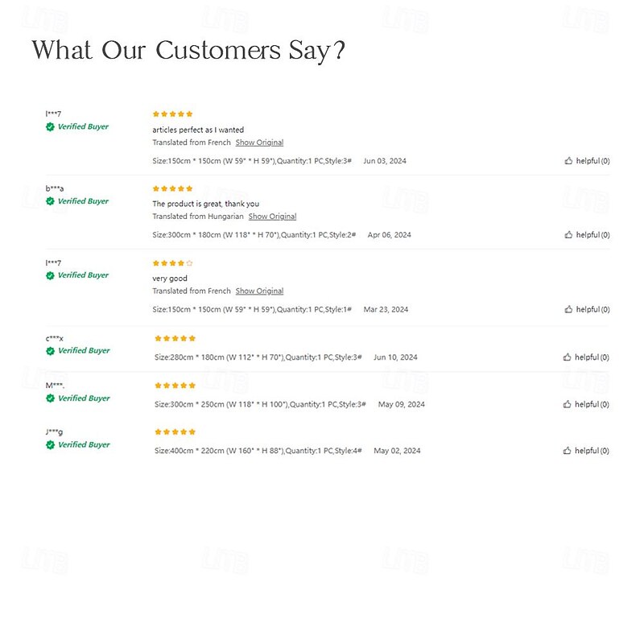The width and height of the screenshot is (644, 644).
Task: Click the four-star rating on 'very good' review
Action: tap(172, 263)
